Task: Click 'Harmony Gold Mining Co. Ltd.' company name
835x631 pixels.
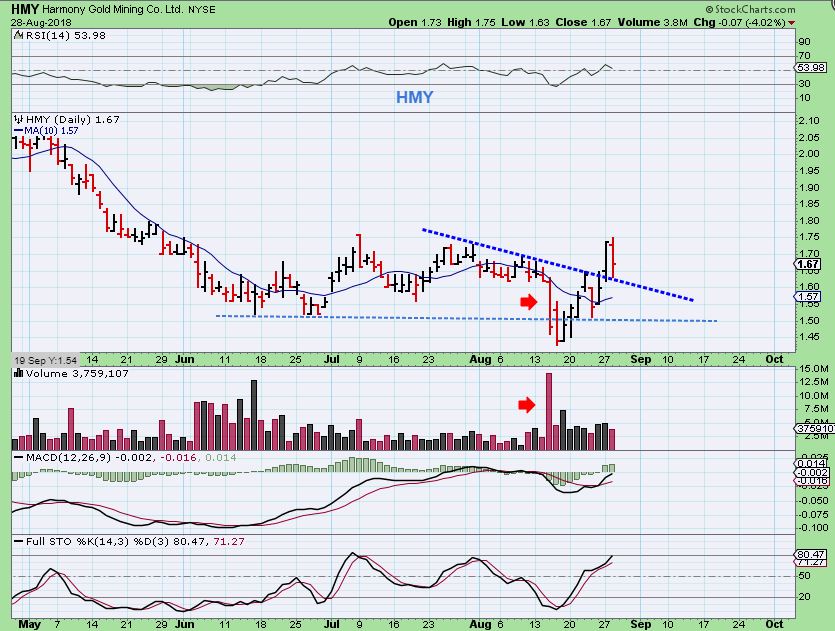Action: [x=113, y=9]
